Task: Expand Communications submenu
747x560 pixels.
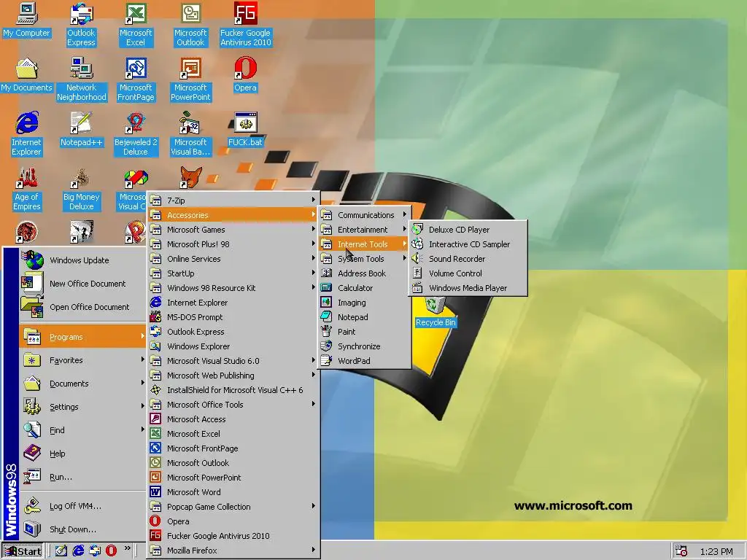Action: point(365,215)
